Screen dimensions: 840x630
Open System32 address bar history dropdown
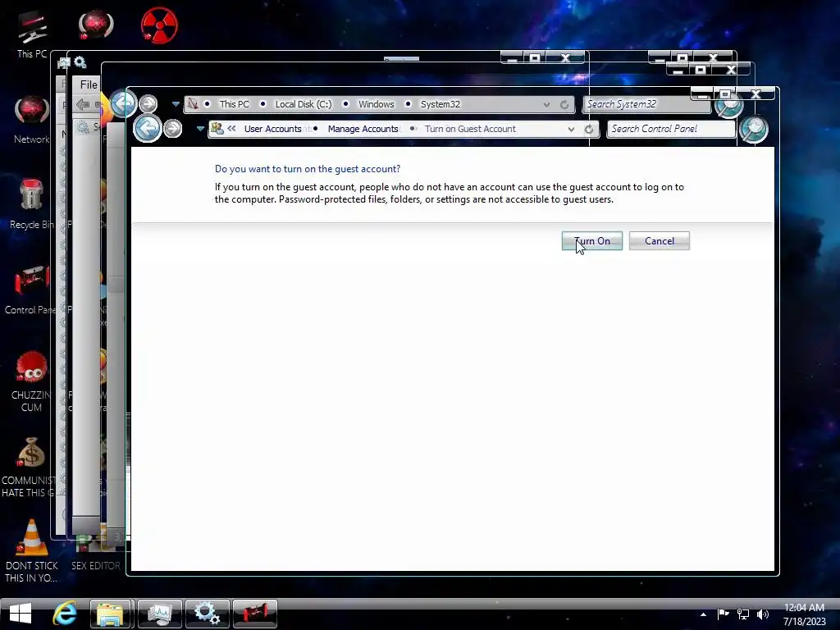[x=546, y=104]
